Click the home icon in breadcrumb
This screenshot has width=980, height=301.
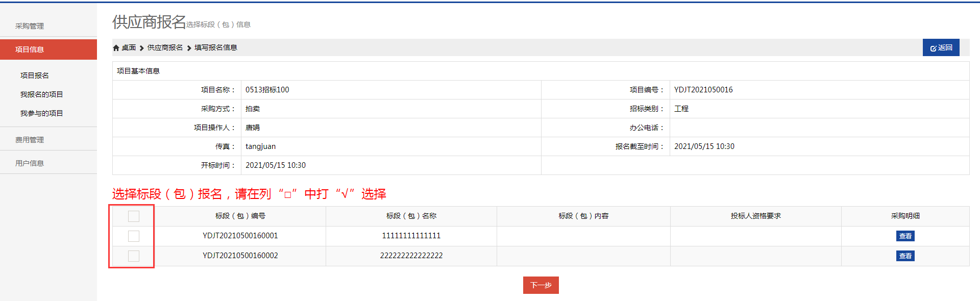click(116, 48)
